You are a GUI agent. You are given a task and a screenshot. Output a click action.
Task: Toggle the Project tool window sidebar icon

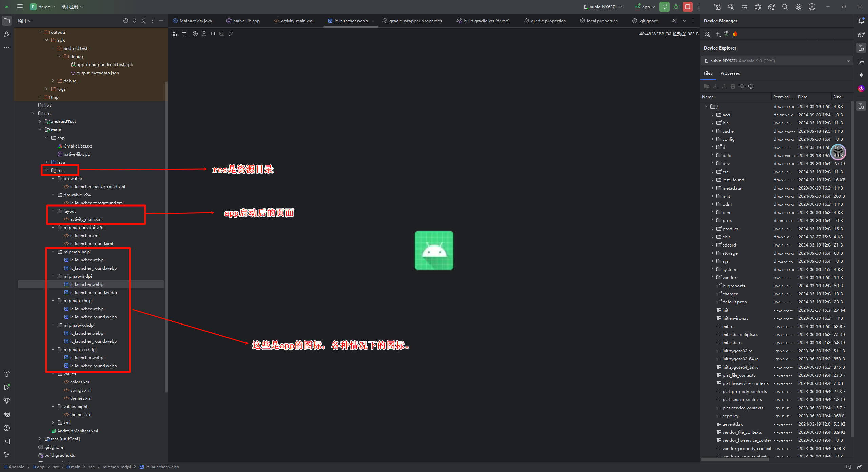7,21
